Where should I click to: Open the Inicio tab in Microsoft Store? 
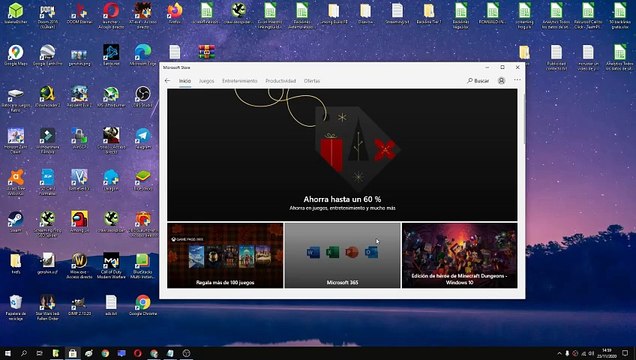pos(185,81)
